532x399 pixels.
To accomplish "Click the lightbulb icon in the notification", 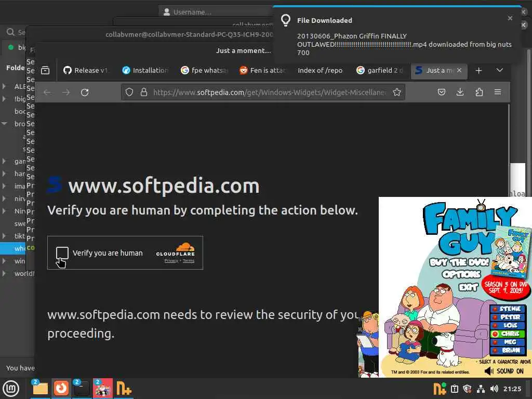I will 286,20.
